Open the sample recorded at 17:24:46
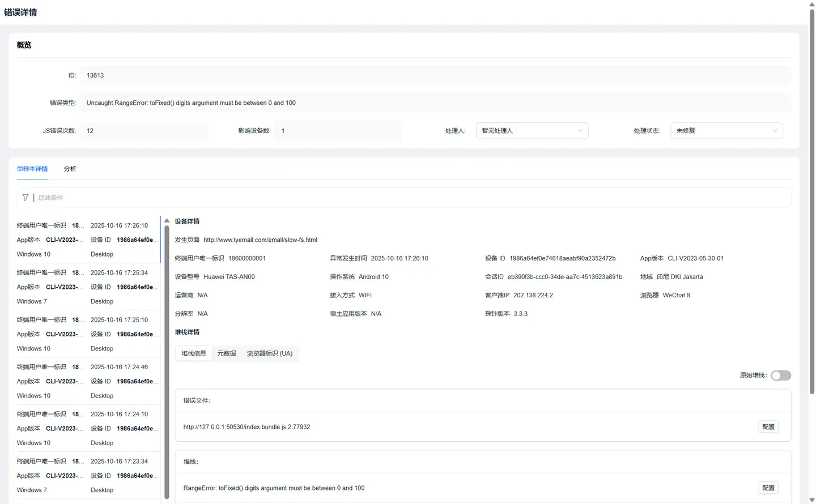The width and height of the screenshot is (816, 504). coord(88,381)
